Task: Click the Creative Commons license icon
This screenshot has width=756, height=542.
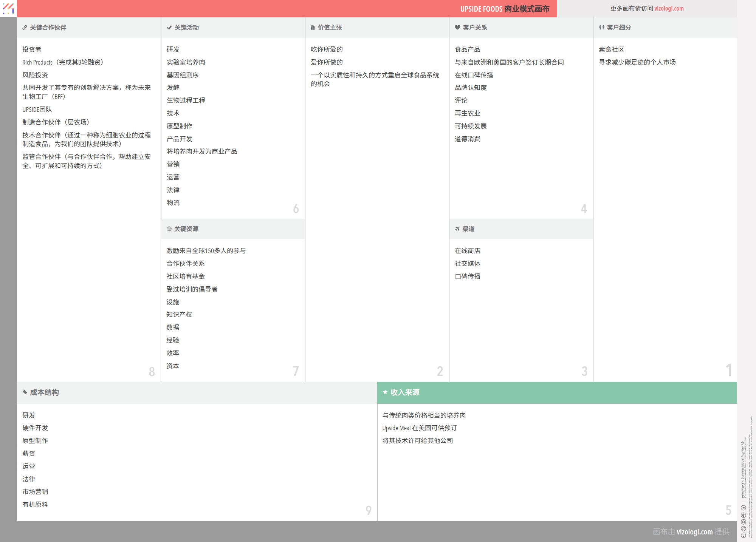Action: tap(743, 535)
